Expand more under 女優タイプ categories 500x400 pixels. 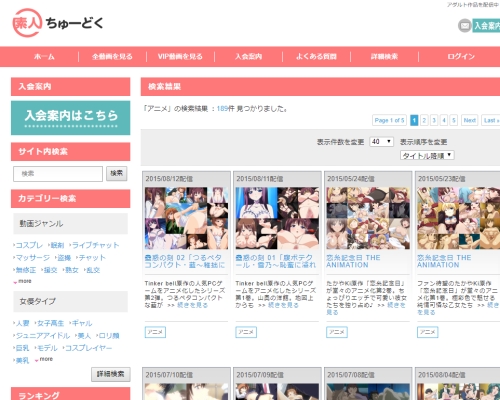click(x=44, y=359)
